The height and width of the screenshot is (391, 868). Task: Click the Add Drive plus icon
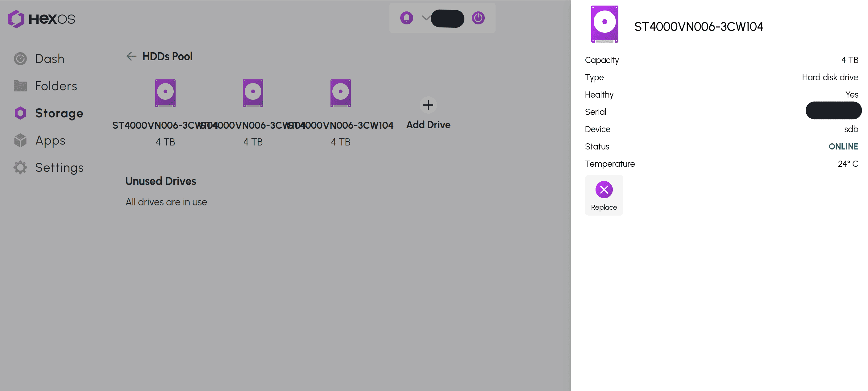coord(428,105)
